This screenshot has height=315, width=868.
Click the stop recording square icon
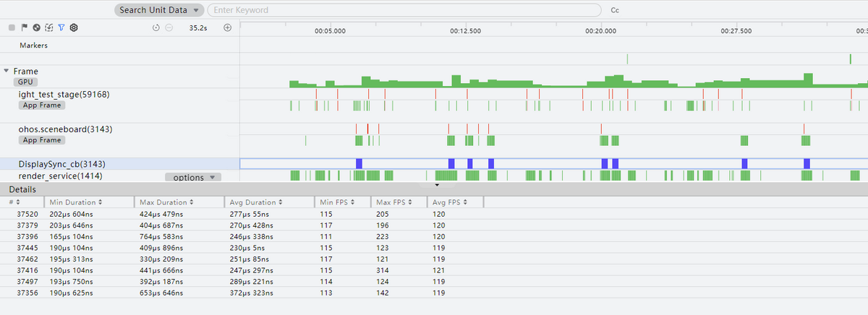click(12, 28)
